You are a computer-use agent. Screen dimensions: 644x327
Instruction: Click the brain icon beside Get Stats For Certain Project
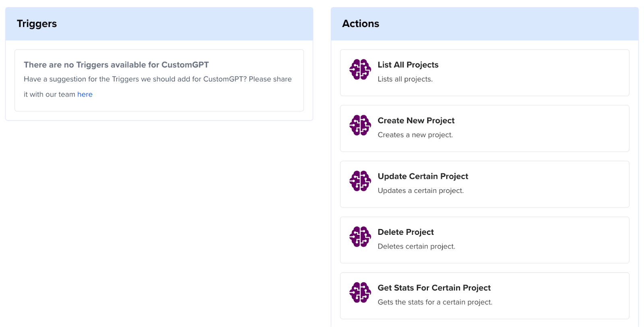[x=360, y=293]
